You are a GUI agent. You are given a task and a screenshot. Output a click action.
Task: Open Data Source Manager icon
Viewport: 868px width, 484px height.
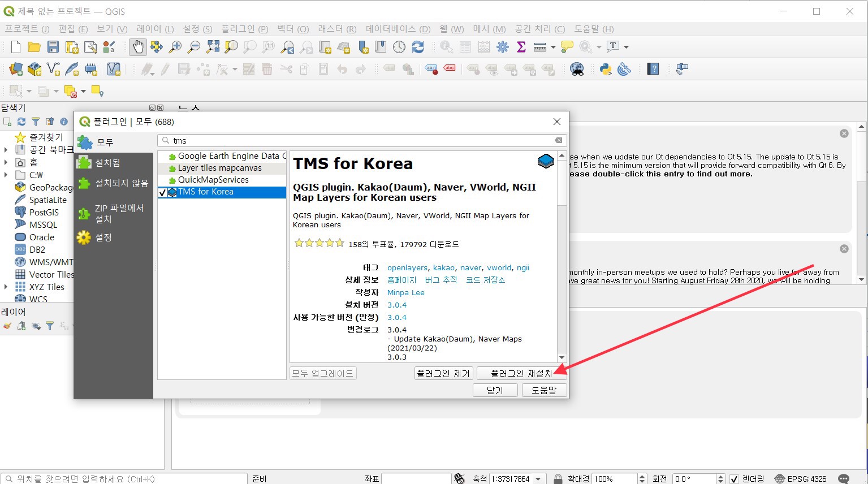16,69
